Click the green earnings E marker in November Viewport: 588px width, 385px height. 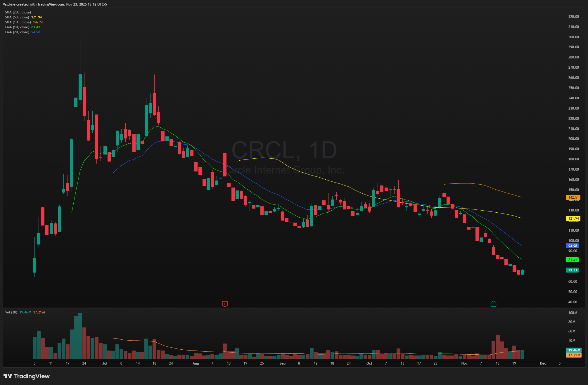493,304
